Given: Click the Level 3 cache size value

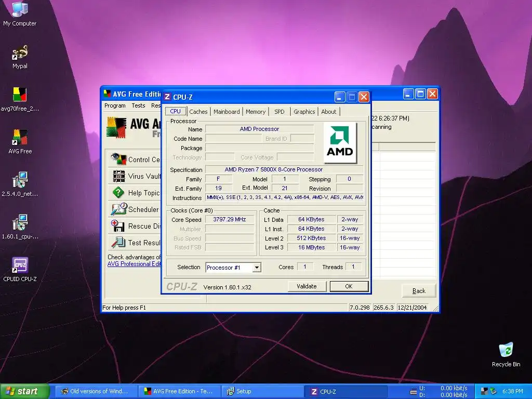Looking at the screenshot, I should point(312,247).
